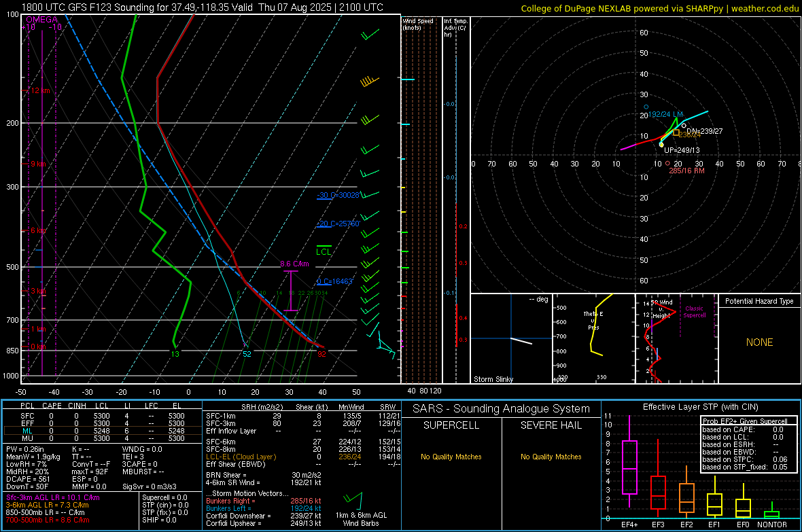Click the SHIP = 0.0 parameter
This screenshot has width=802, height=532.
pyautogui.click(x=159, y=520)
